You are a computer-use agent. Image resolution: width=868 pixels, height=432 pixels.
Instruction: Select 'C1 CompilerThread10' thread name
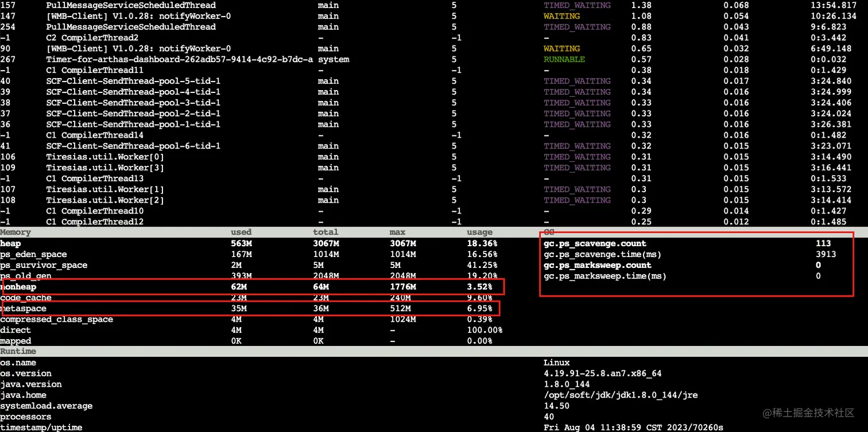click(x=95, y=211)
